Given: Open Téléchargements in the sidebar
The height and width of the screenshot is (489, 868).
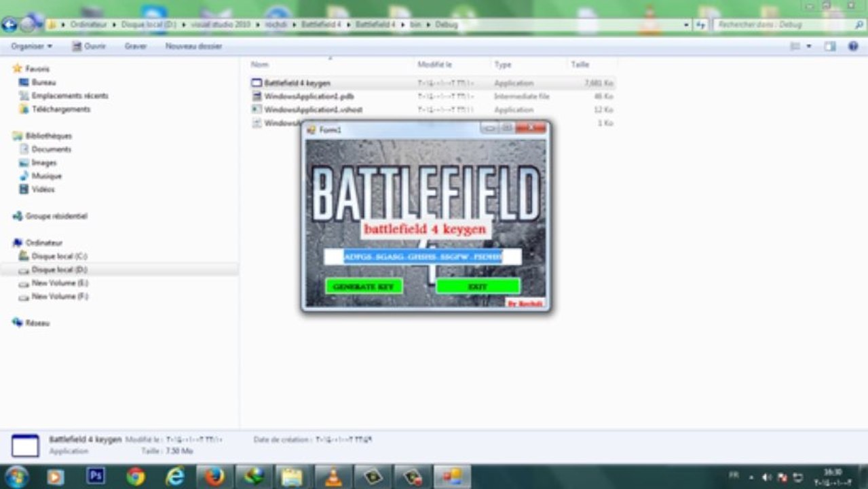Looking at the screenshot, I should [x=61, y=109].
